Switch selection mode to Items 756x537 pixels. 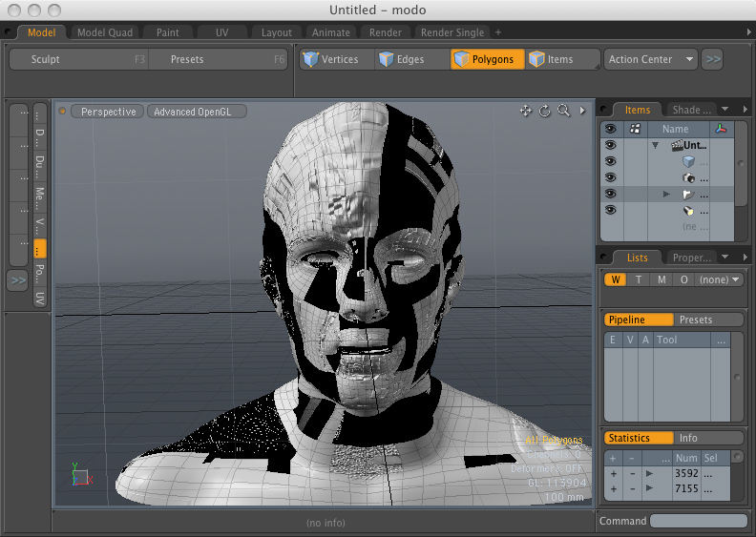tap(562, 59)
